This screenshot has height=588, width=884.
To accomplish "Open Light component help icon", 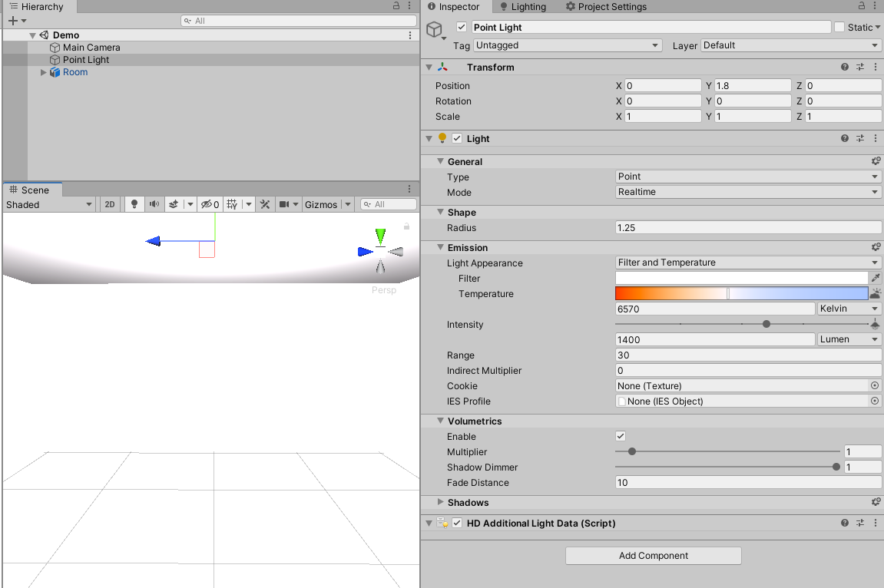I will [845, 138].
